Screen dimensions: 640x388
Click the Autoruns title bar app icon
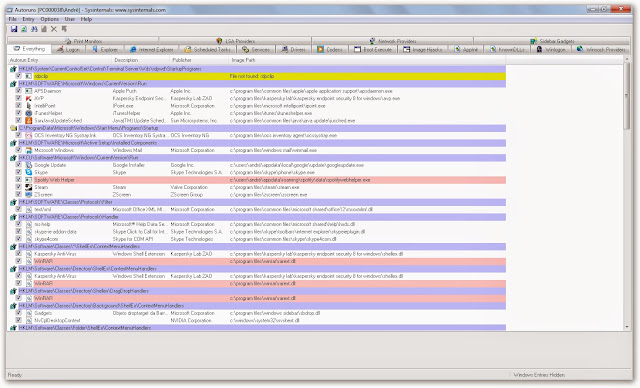[10, 9]
